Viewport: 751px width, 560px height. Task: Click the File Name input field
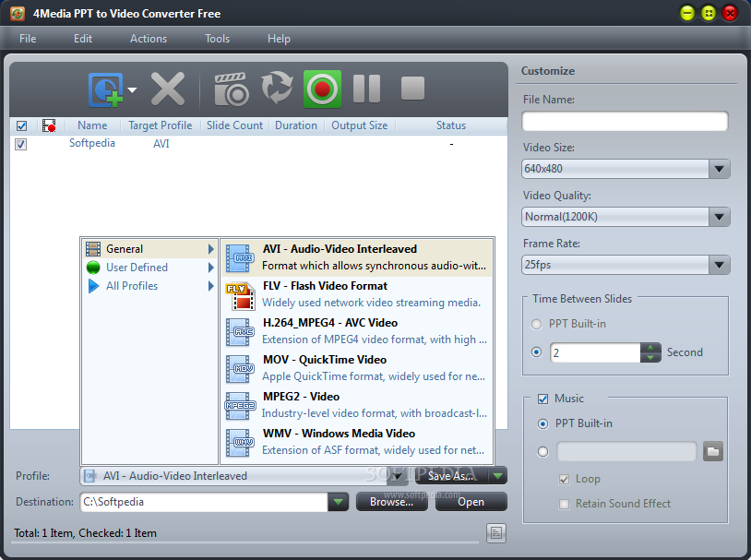point(625,121)
